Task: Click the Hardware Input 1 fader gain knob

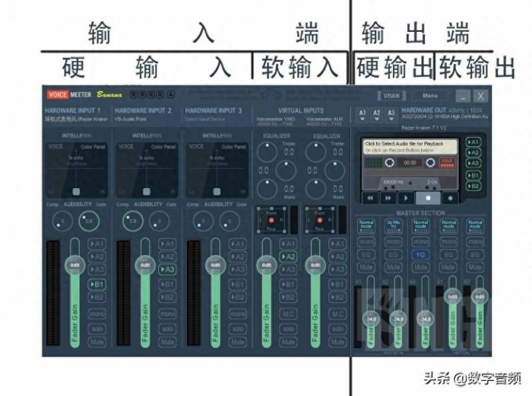Action: (74, 265)
